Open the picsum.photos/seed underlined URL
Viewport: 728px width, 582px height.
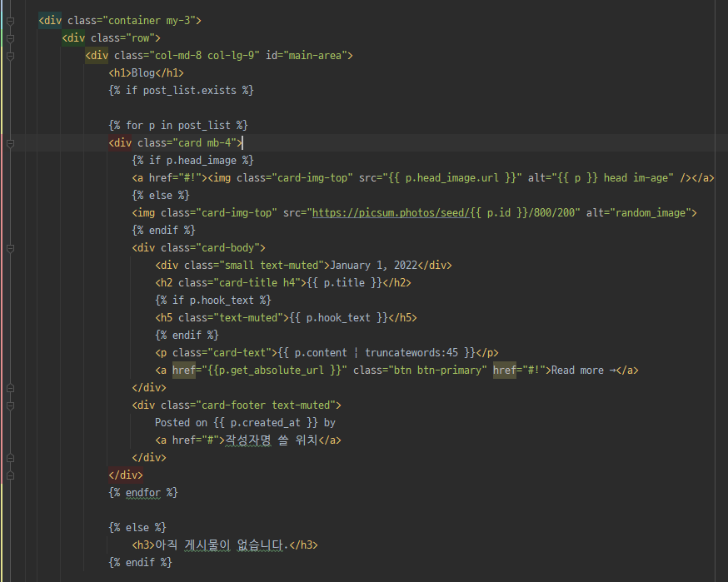[x=391, y=213]
